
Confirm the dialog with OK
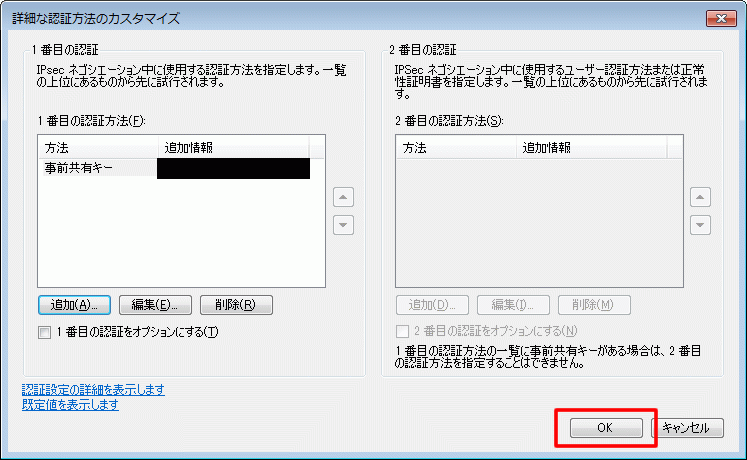coord(606,428)
